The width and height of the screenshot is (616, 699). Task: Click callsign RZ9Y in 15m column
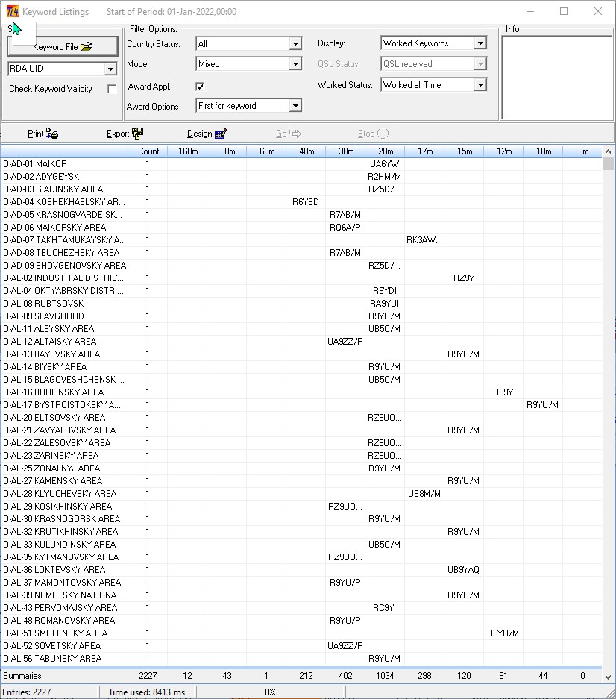464,278
